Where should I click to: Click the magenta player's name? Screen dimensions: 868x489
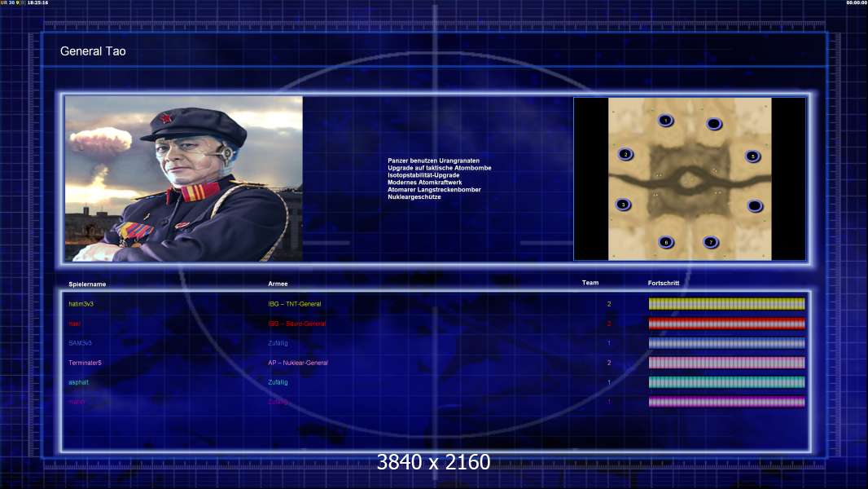[x=77, y=402]
